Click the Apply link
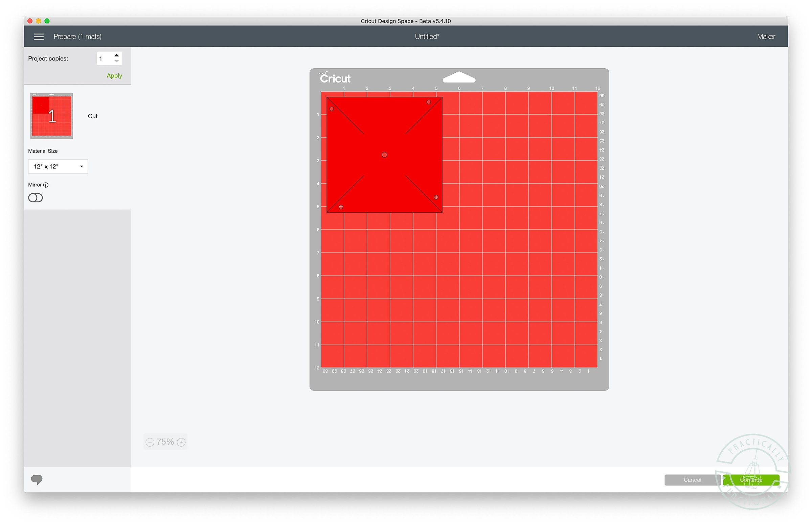Image resolution: width=812 pixels, height=524 pixels. click(x=114, y=75)
